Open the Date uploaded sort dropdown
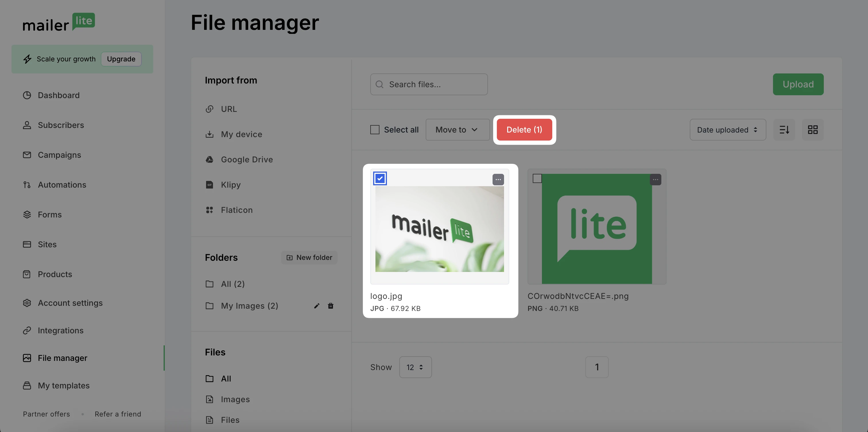 tap(728, 130)
